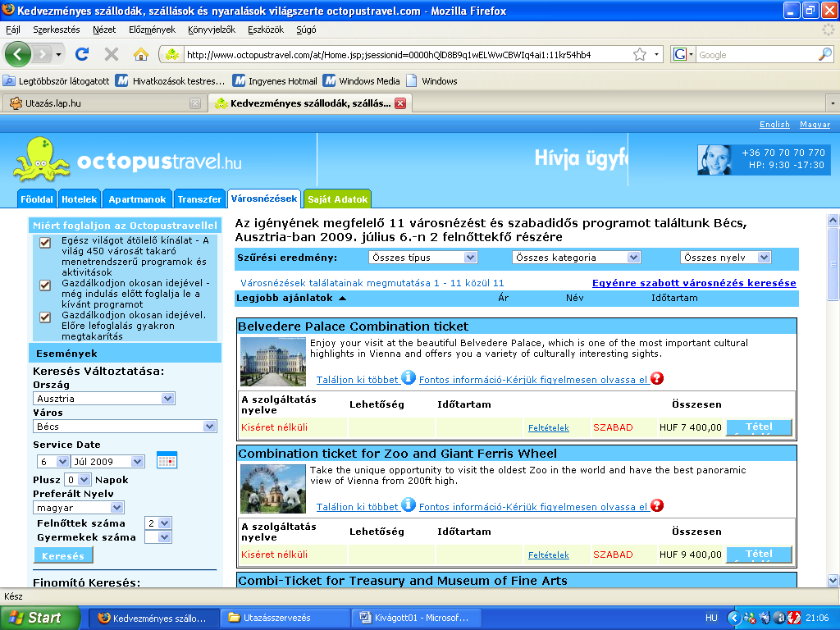Open Feltételek link for Zoo and Ferris Wheel
Image resolution: width=840 pixels, height=630 pixels.
tap(549, 555)
